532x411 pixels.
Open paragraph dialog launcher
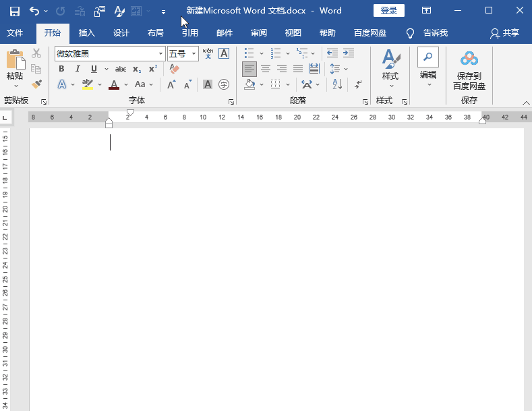tap(365, 102)
